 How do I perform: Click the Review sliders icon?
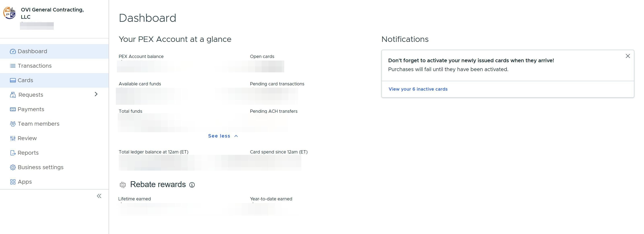13,138
